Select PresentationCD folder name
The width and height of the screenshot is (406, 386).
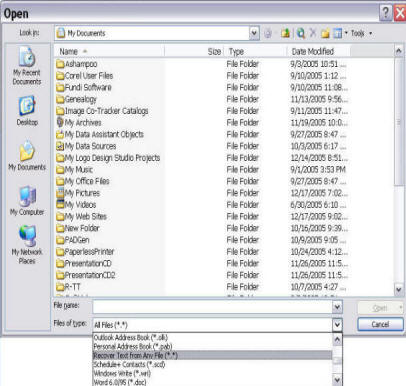(x=88, y=263)
